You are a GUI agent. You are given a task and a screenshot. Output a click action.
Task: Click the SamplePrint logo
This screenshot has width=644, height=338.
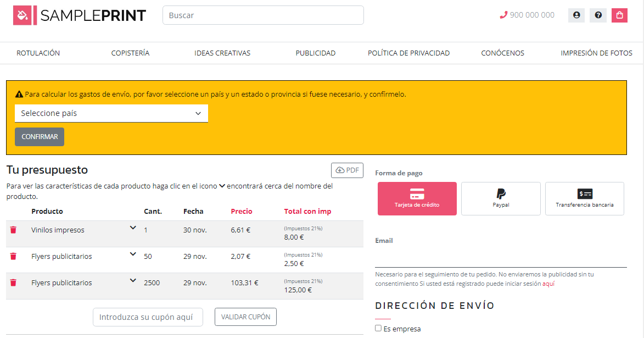[80, 15]
